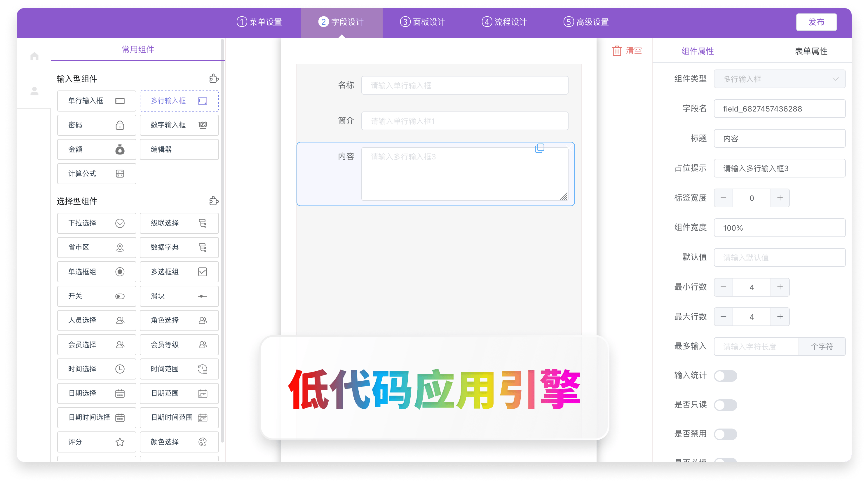Click the 金额 currency component icon
The height and width of the screenshot is (484, 868).
point(120,149)
